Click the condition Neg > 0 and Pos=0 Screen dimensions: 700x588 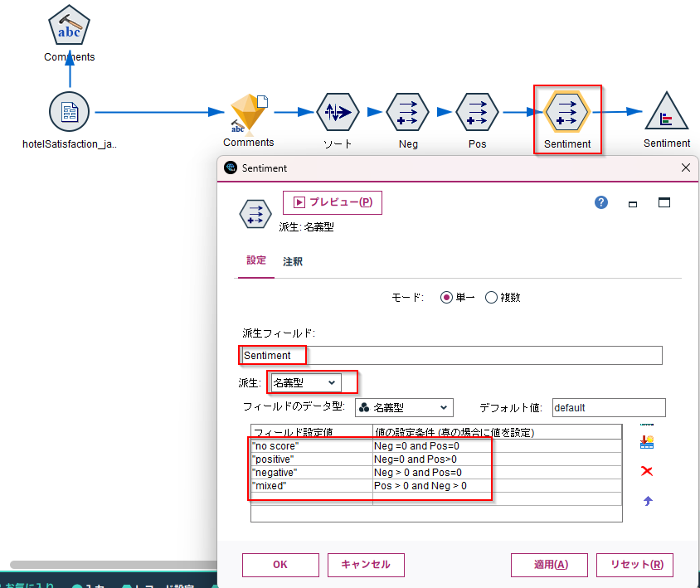tap(498, 473)
